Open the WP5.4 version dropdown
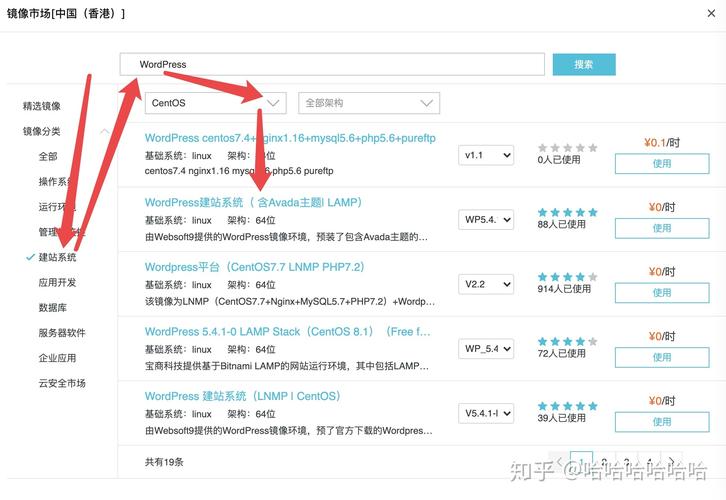 486,219
